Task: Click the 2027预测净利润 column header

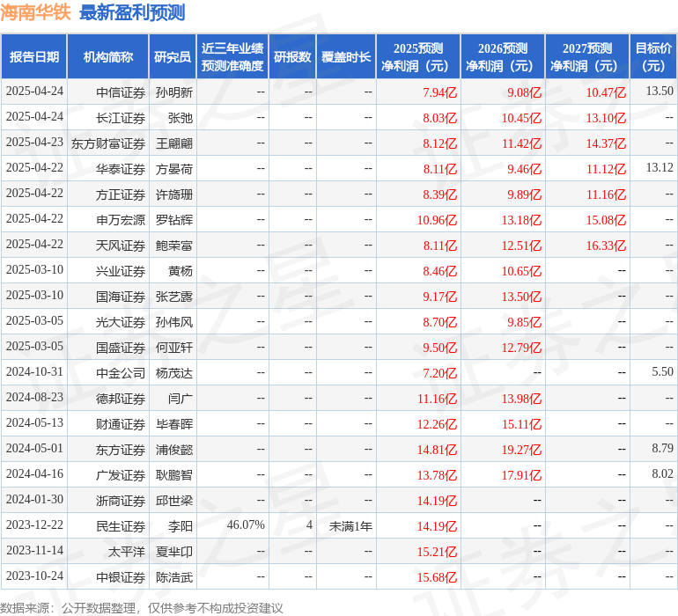Action: pyautogui.click(x=587, y=56)
